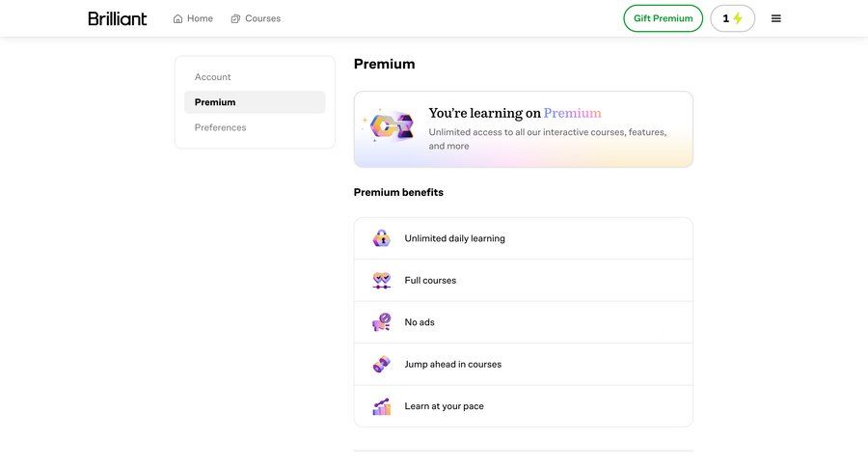Click the Brilliant logo
The height and width of the screenshot is (467, 868).
click(x=118, y=18)
